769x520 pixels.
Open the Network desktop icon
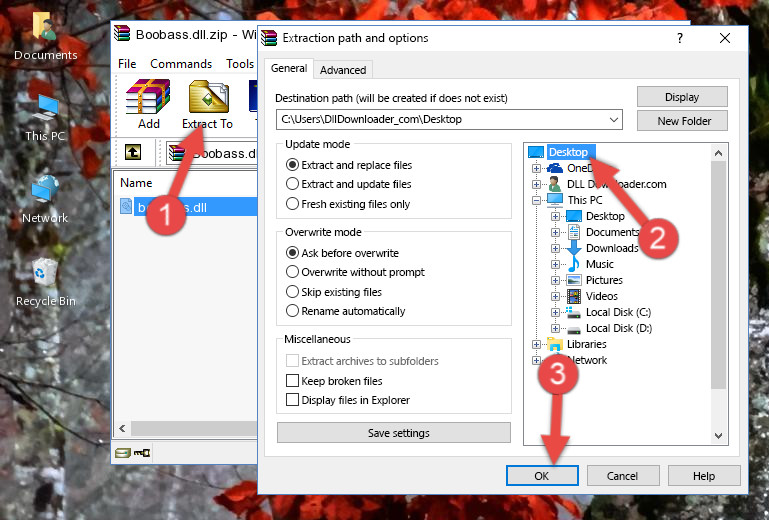45,199
